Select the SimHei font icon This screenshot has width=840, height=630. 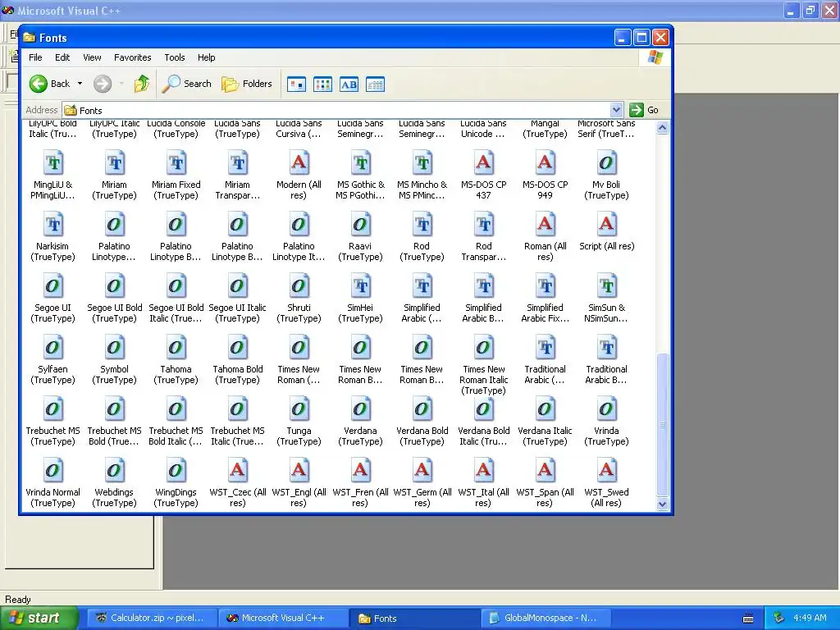(x=361, y=285)
